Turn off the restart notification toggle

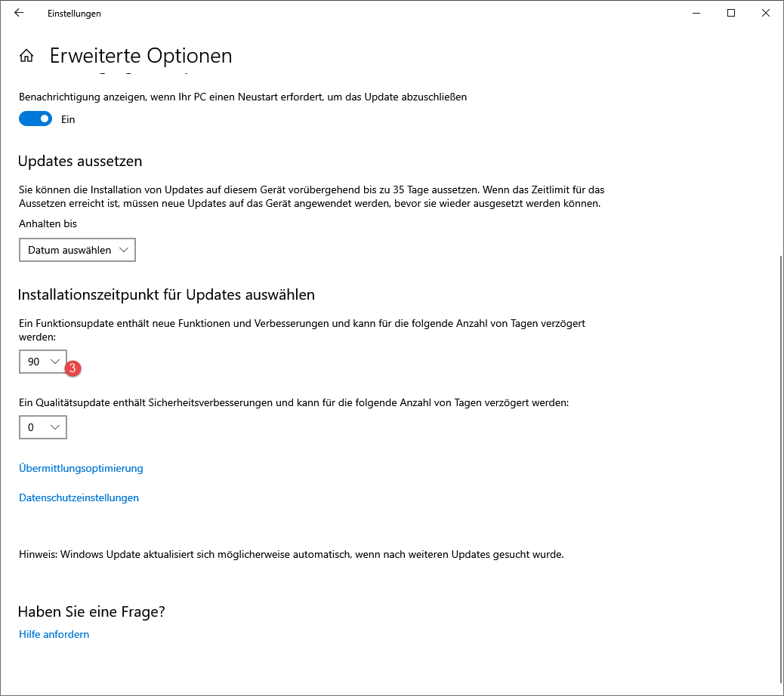[x=35, y=119]
